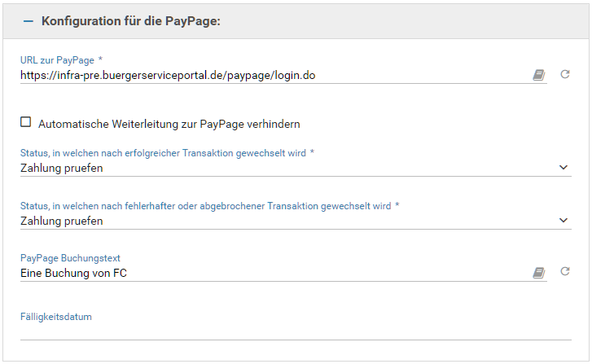Expand chevron for erfolgreicher Transaktion status
The image size is (592, 364).
(x=564, y=168)
